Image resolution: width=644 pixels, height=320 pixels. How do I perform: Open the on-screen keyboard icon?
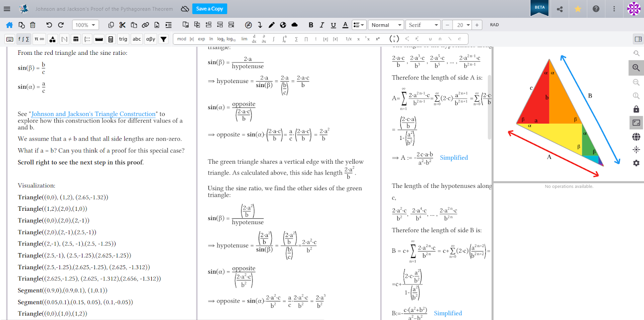(x=10, y=39)
